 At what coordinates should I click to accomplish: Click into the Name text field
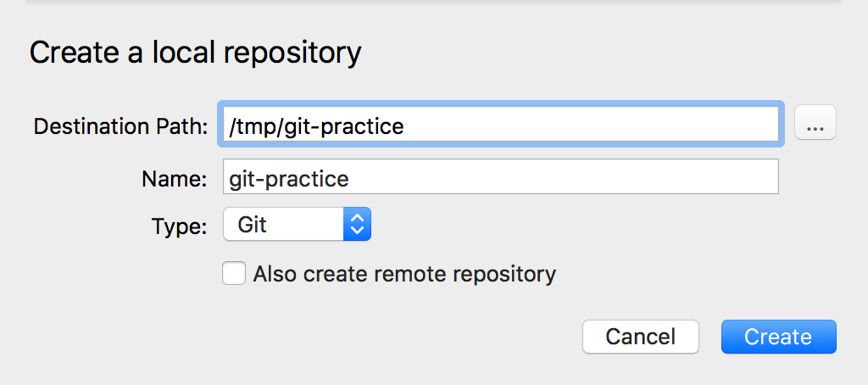(500, 177)
